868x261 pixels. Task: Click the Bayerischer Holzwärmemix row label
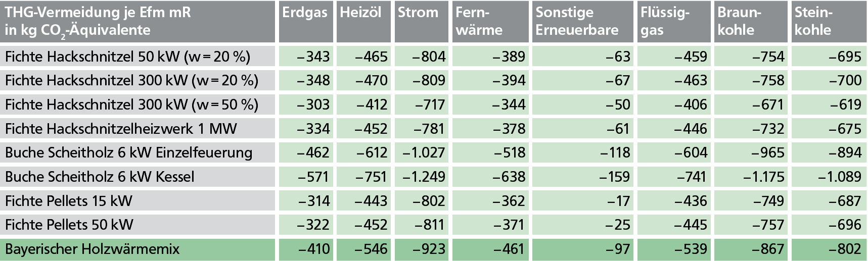(x=92, y=249)
